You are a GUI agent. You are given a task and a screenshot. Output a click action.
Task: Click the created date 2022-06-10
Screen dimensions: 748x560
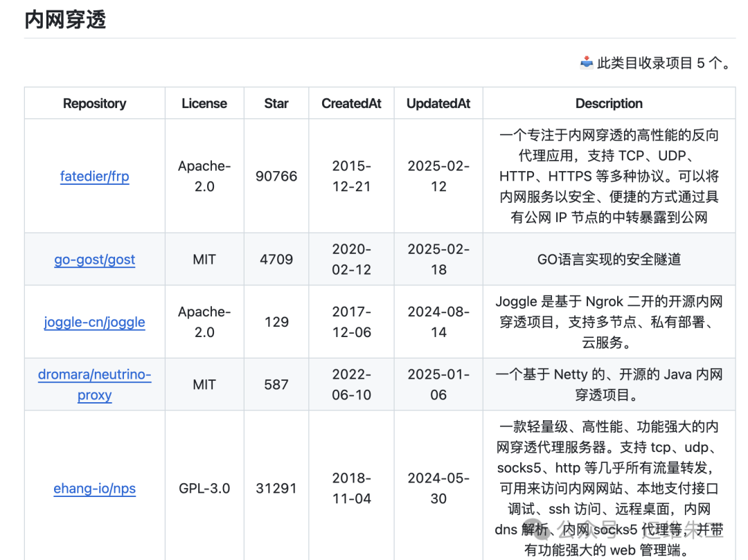point(351,385)
